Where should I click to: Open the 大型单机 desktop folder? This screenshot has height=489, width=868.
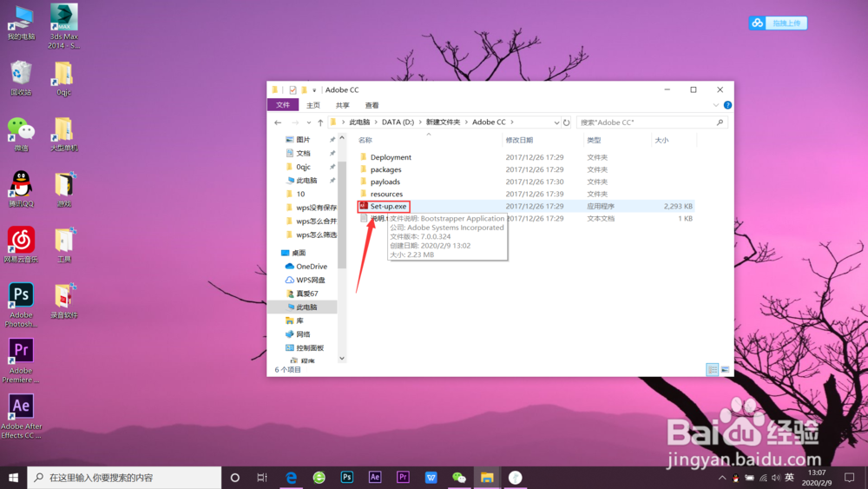click(63, 134)
